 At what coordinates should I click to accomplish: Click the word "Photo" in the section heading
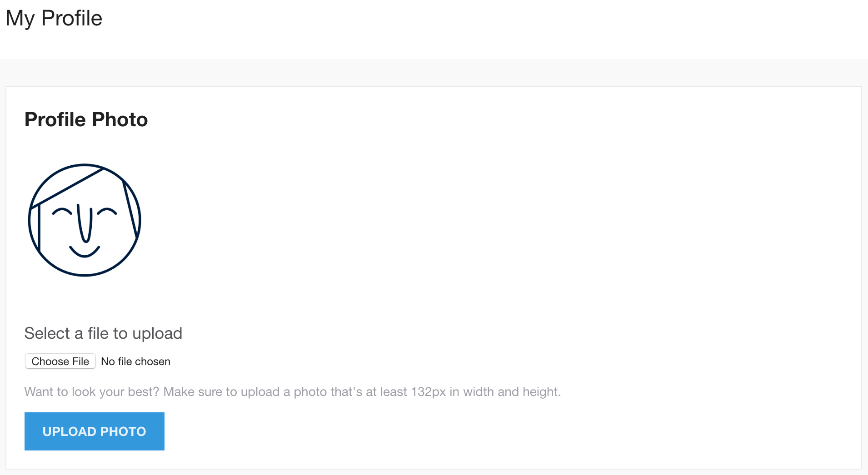click(x=120, y=119)
